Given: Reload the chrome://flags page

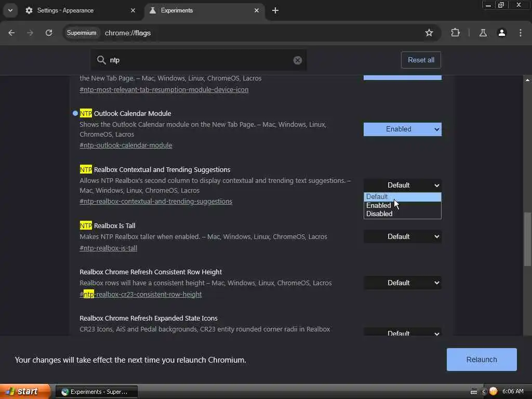Looking at the screenshot, I should pos(49,33).
